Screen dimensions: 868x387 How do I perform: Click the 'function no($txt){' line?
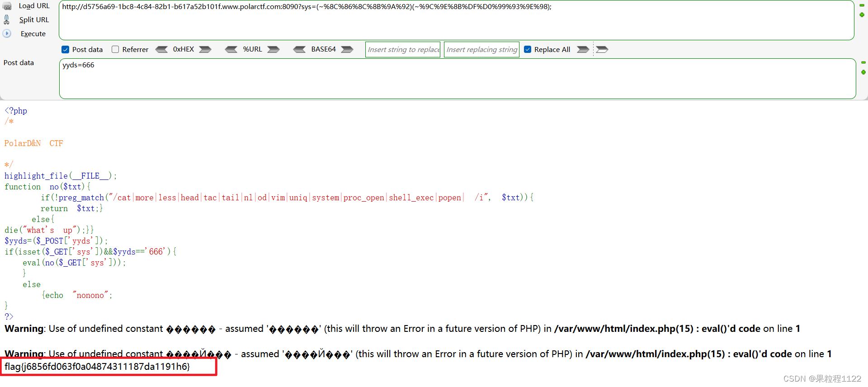(47, 187)
